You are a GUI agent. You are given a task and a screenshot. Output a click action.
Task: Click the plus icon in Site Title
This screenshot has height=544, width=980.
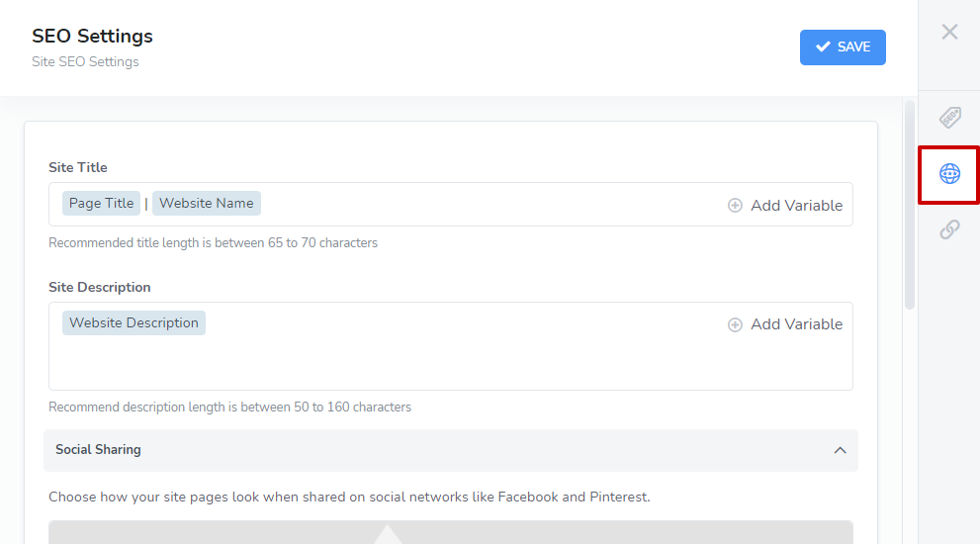pyautogui.click(x=735, y=206)
